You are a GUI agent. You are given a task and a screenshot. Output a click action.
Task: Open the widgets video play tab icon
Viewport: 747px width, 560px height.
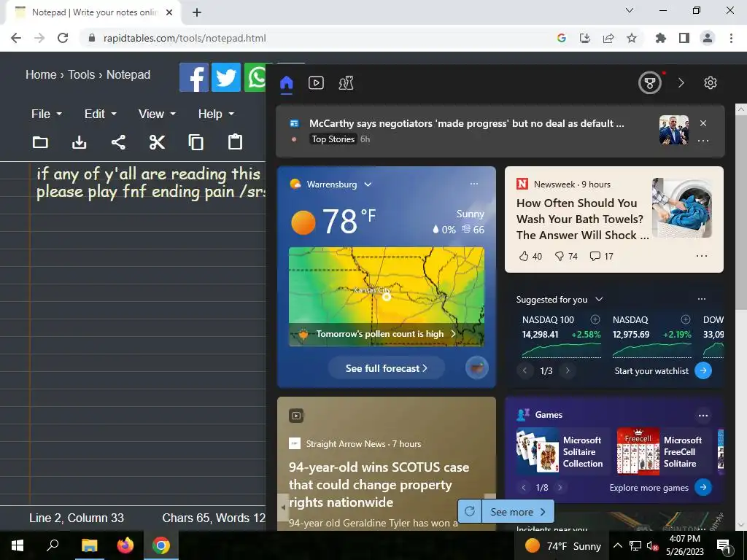coord(316,83)
